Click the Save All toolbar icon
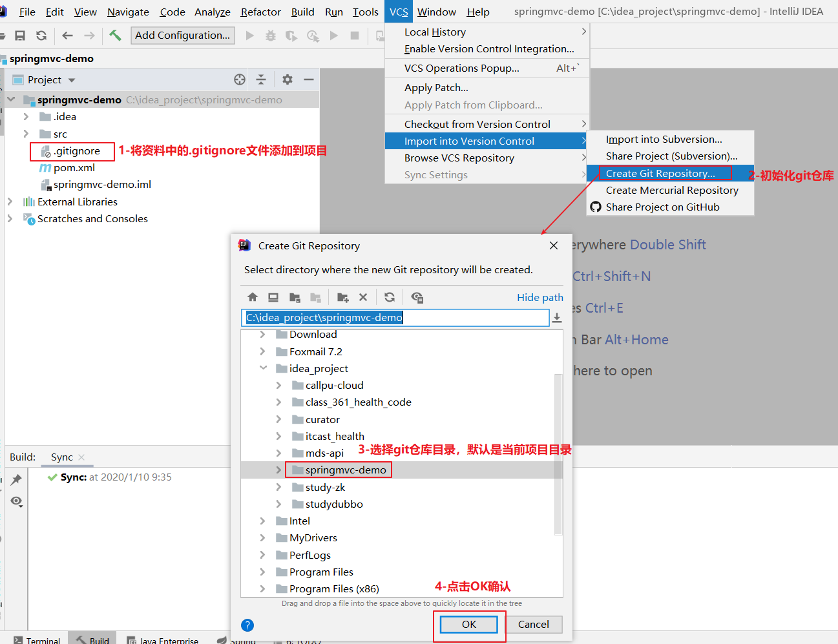838x644 pixels. point(20,36)
